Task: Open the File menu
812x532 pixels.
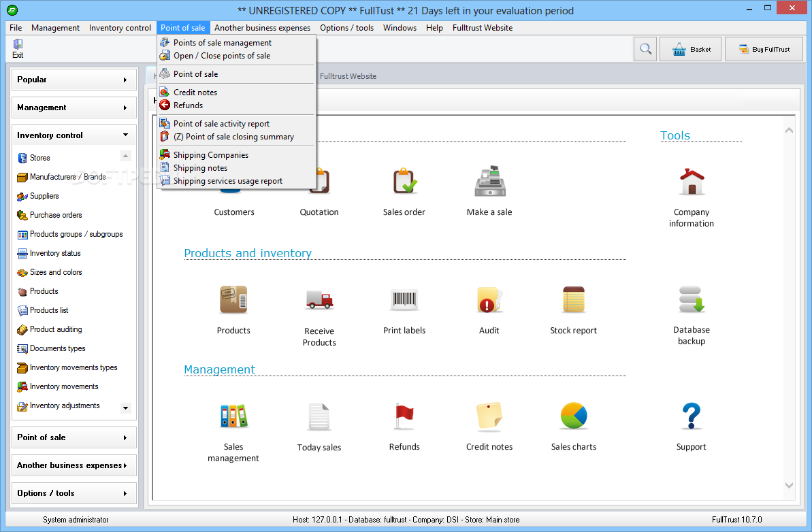Action: 16,28
